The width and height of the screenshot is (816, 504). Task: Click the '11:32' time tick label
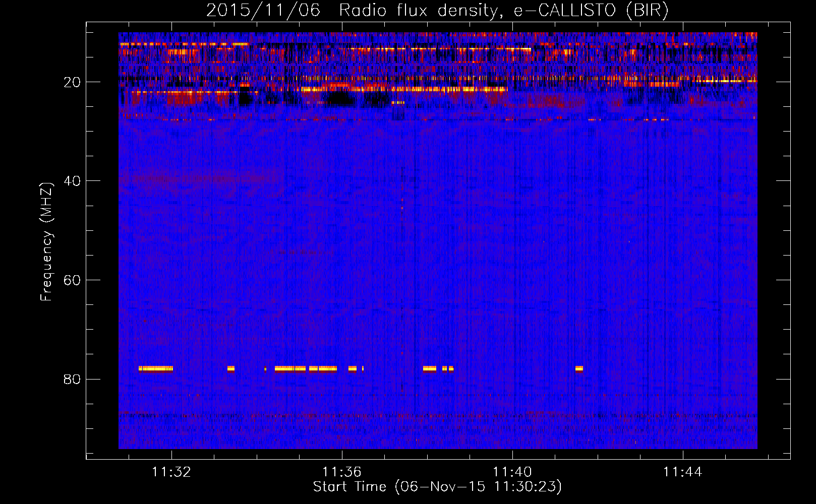click(171, 472)
